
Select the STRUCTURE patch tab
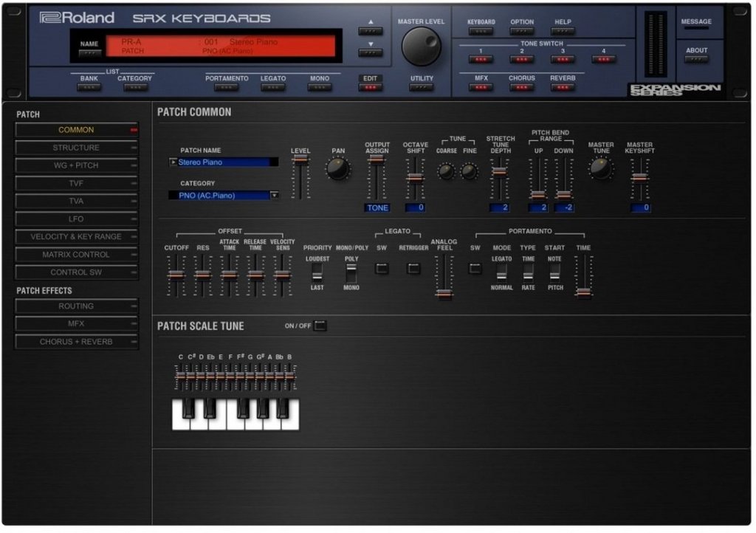tap(76, 148)
